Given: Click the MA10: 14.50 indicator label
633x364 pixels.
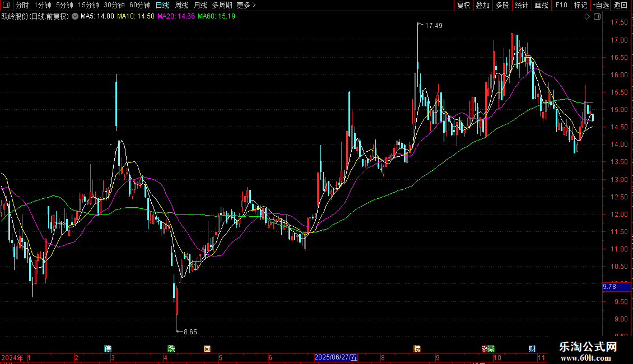Looking at the screenshot, I should [x=136, y=16].
